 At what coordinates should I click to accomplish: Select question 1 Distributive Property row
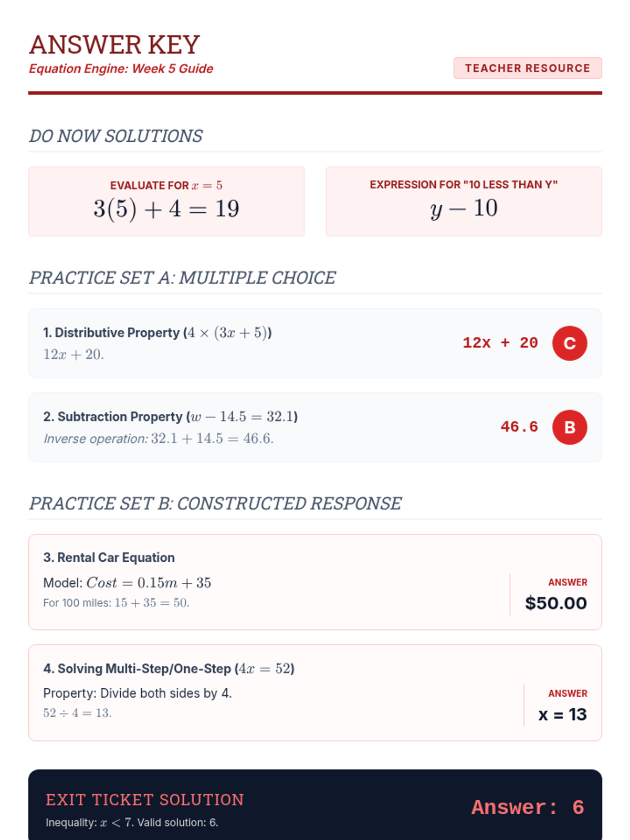(x=315, y=343)
